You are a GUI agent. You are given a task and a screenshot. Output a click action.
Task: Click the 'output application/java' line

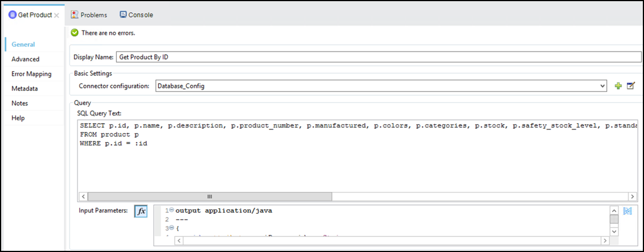(x=224, y=211)
